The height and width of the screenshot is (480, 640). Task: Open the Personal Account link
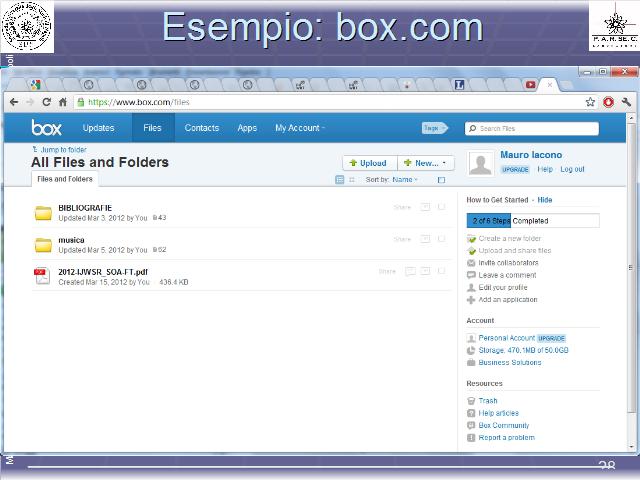tap(507, 338)
